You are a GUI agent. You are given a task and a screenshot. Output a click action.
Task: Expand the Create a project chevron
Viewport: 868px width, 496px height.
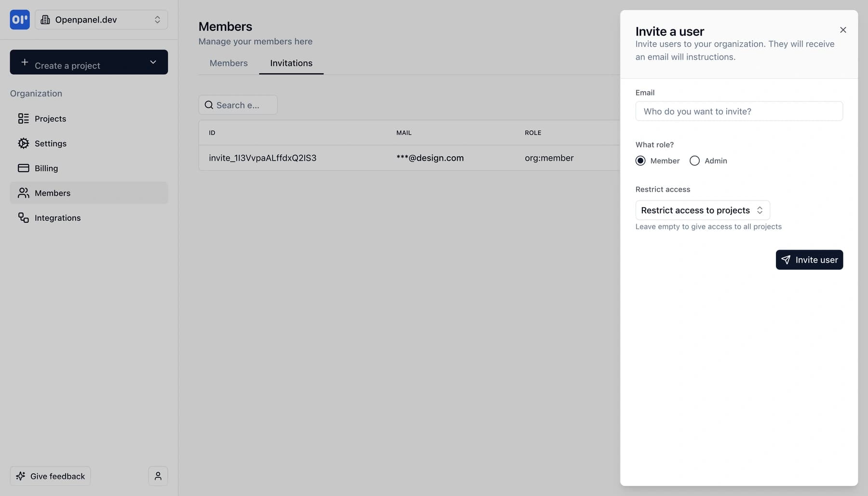[153, 62]
